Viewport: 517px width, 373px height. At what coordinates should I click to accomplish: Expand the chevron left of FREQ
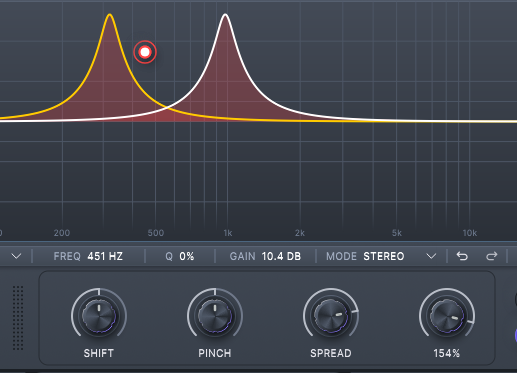coord(16,256)
